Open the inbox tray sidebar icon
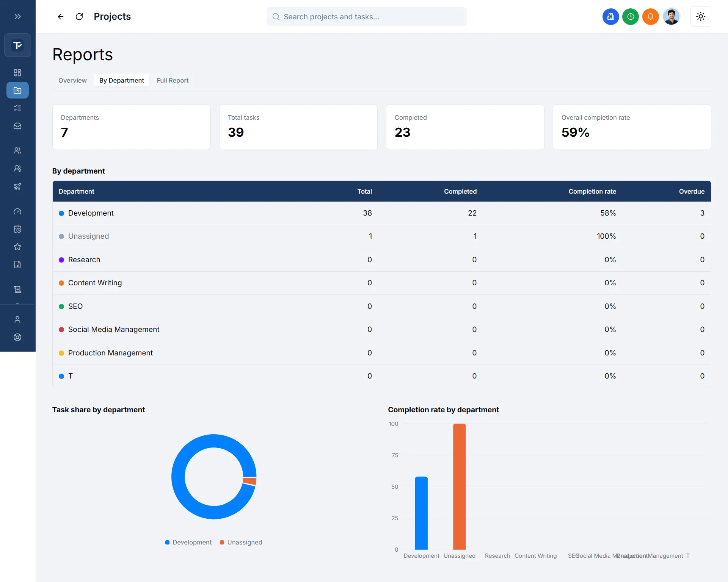Image resolution: width=728 pixels, height=582 pixels. point(17,126)
